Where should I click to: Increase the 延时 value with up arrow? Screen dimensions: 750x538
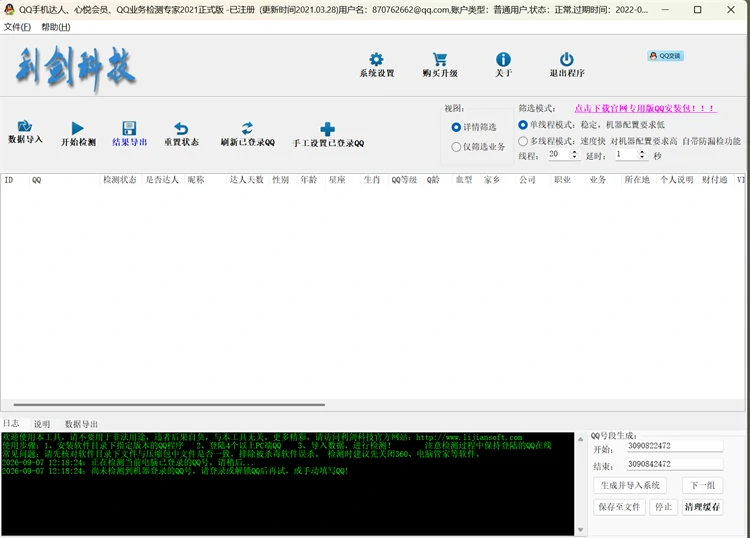click(x=642, y=152)
